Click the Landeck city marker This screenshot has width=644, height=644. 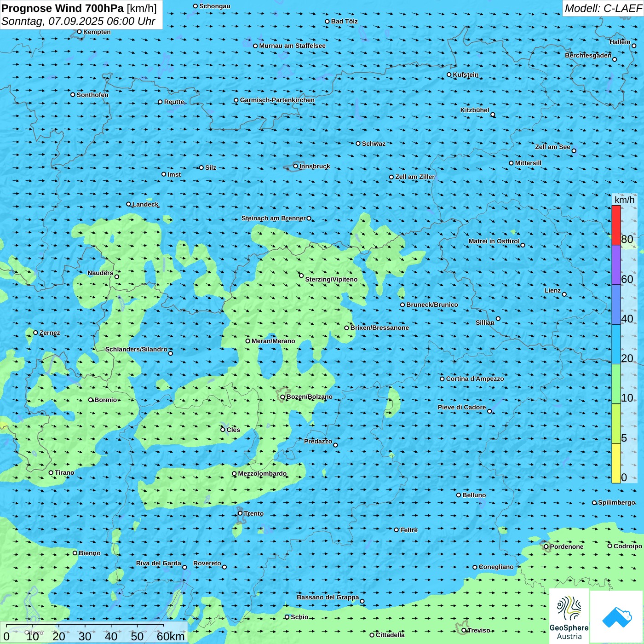128,204
